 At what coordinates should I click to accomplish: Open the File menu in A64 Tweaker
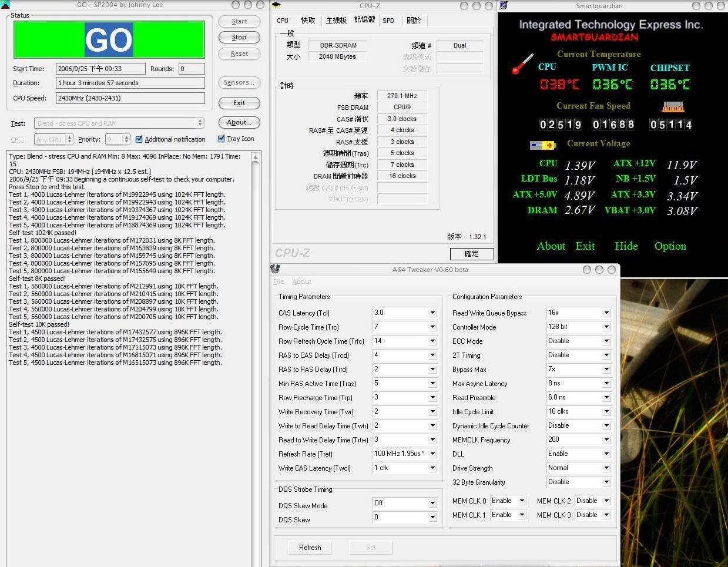tap(279, 281)
